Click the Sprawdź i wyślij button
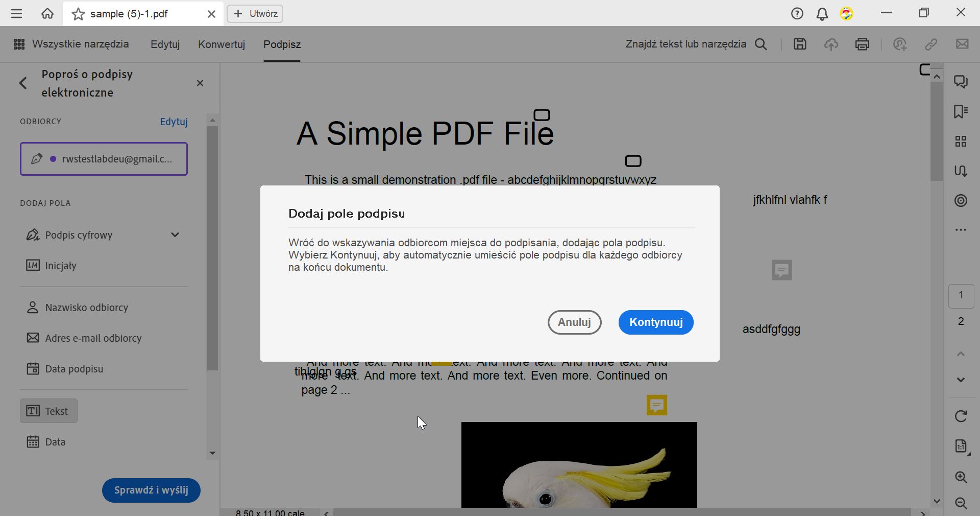 (151, 490)
